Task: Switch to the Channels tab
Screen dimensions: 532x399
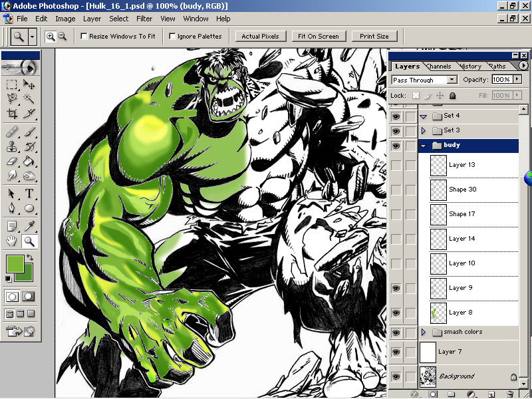Action: [x=440, y=66]
